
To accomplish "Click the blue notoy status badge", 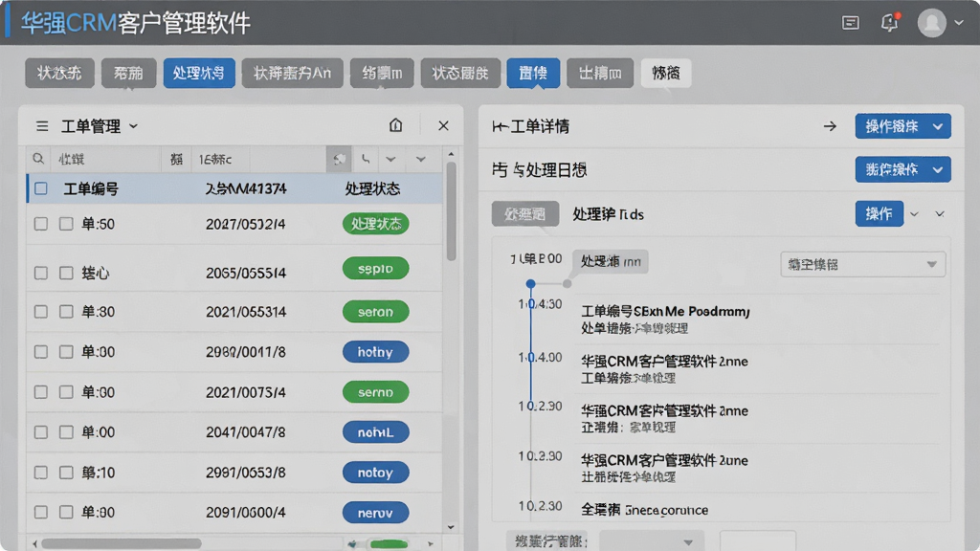I will click(x=375, y=473).
